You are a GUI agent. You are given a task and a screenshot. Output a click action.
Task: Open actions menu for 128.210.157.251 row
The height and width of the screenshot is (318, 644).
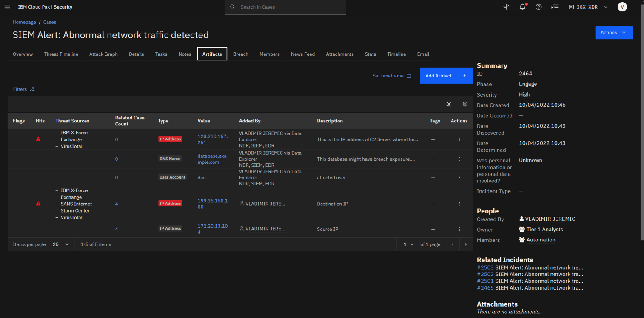pos(459,139)
